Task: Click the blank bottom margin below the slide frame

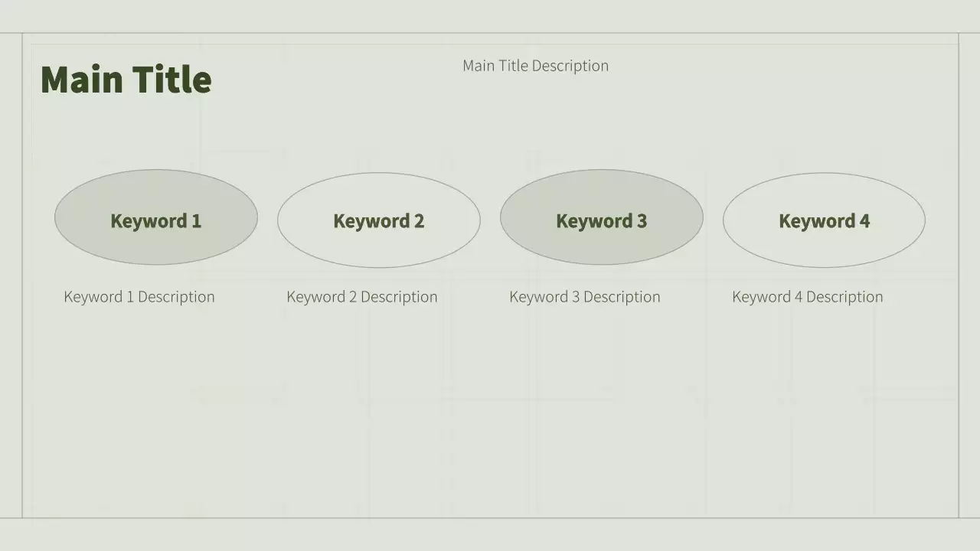Action: (x=490, y=535)
